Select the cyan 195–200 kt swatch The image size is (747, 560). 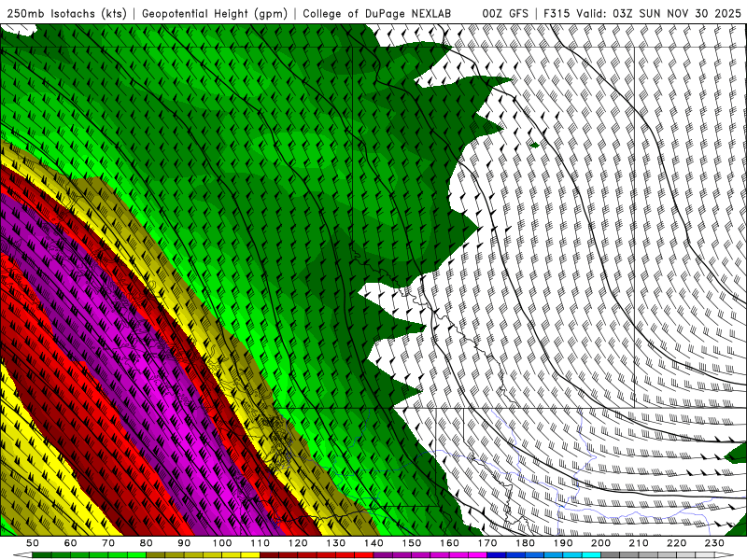pyautogui.click(x=591, y=554)
